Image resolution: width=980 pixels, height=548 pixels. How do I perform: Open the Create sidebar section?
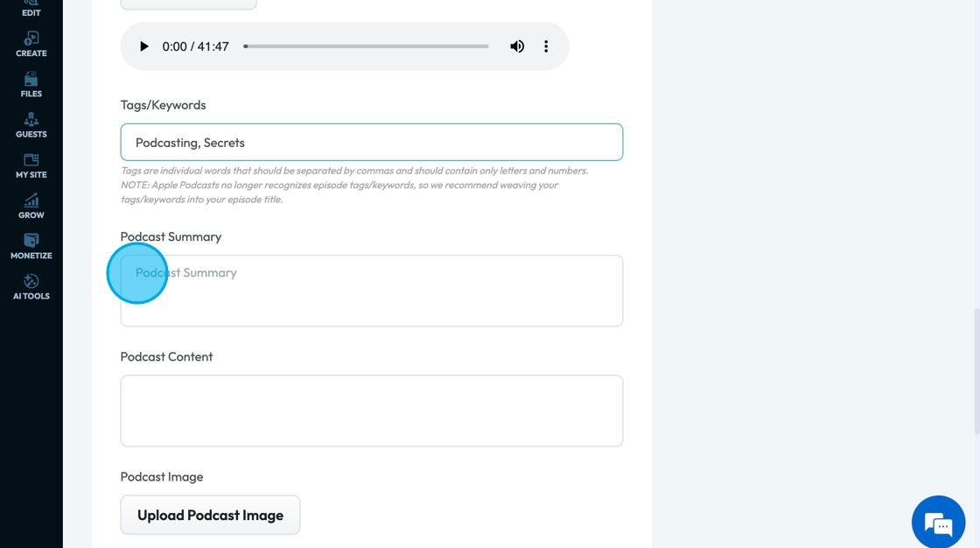[x=31, y=45]
